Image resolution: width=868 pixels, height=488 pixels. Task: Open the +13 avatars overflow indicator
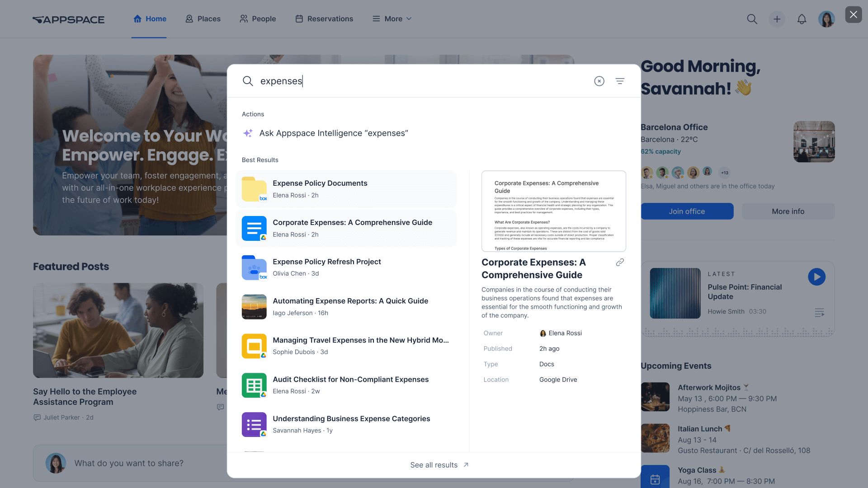(x=725, y=173)
